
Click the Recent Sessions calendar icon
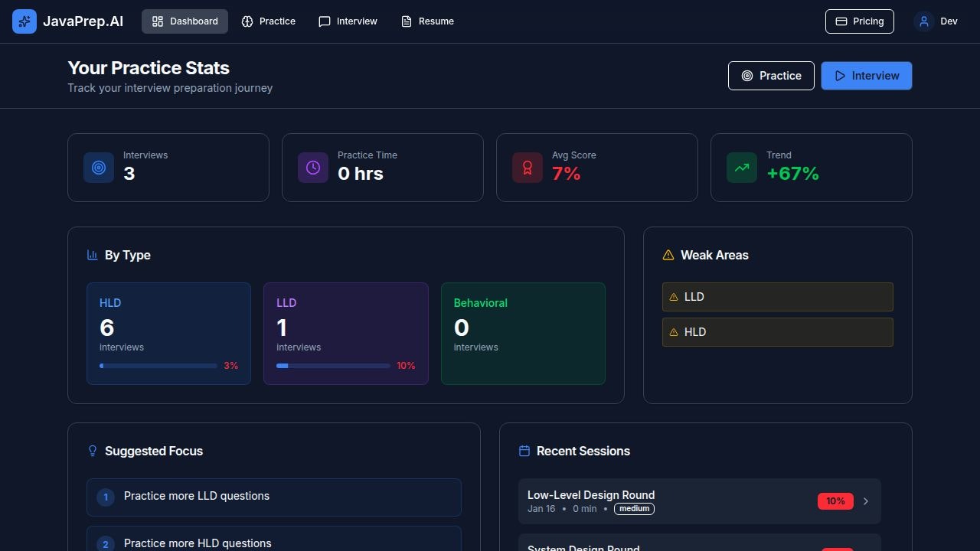point(524,451)
